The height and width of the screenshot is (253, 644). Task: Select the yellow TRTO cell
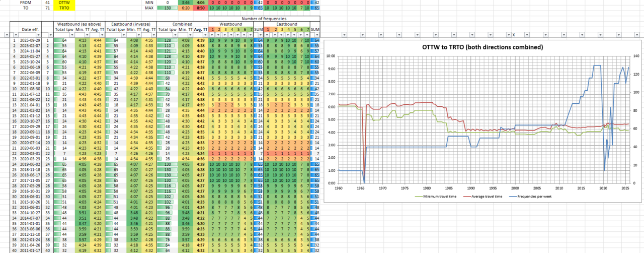[64, 9]
